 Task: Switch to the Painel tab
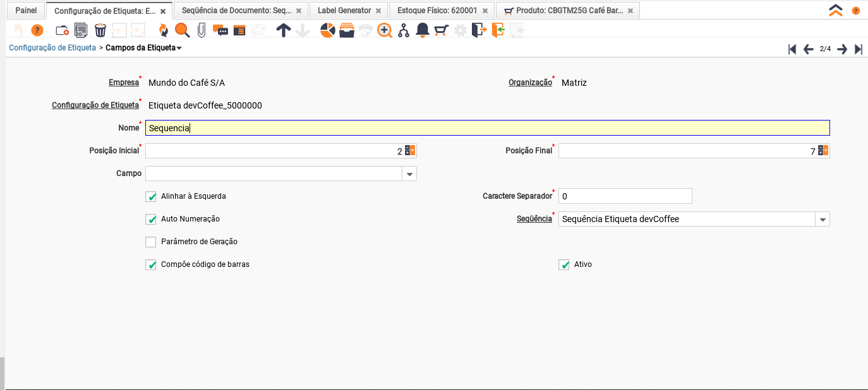coord(26,11)
